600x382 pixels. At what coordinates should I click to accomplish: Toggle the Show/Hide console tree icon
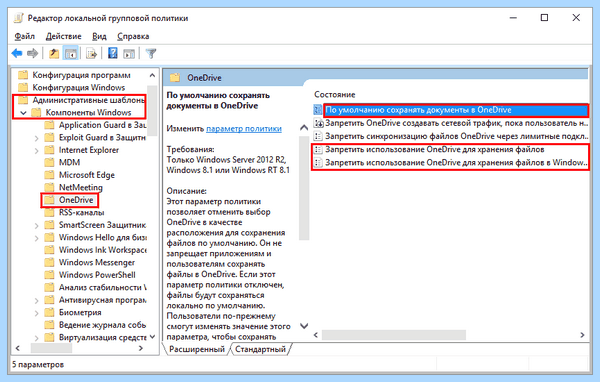click(x=71, y=53)
